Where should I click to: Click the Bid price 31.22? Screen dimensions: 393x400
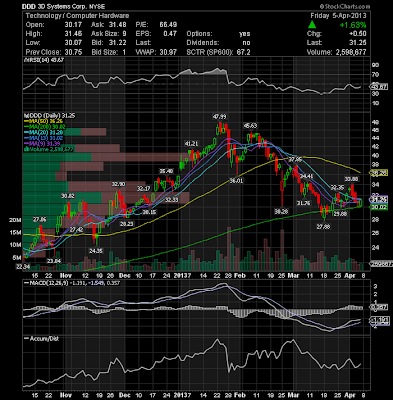pyautogui.click(x=117, y=43)
